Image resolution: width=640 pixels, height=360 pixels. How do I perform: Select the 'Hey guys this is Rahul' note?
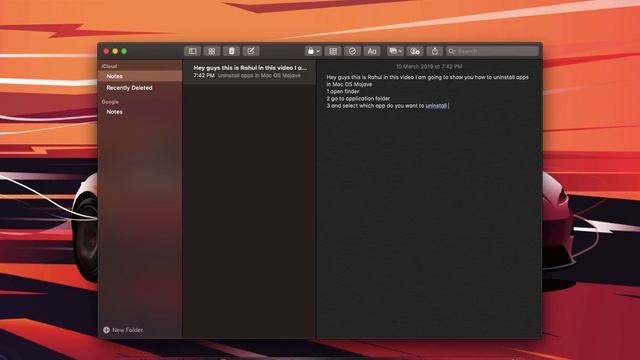click(249, 72)
